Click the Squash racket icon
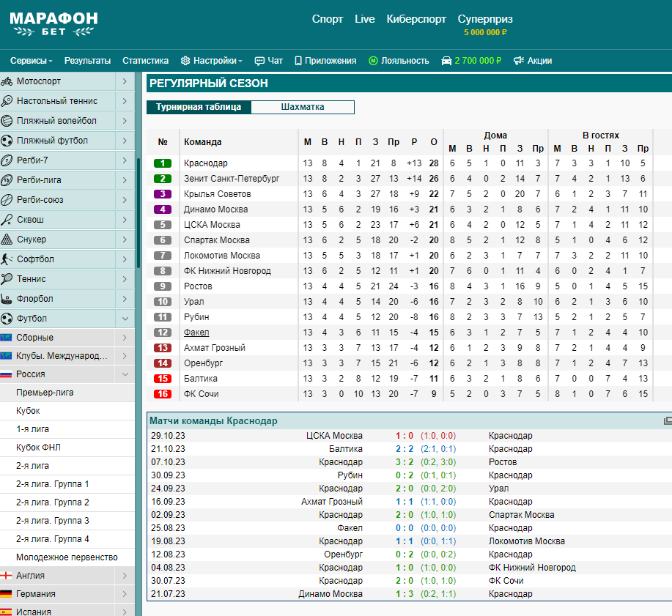This screenshot has height=616, width=672. pos(7,220)
